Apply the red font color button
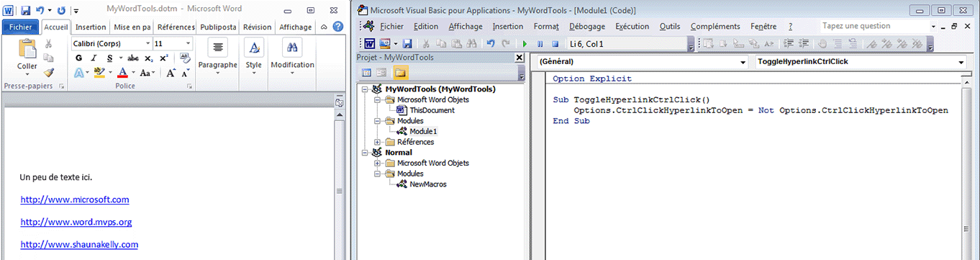Viewport: 980px width, 260px height. coord(122,73)
